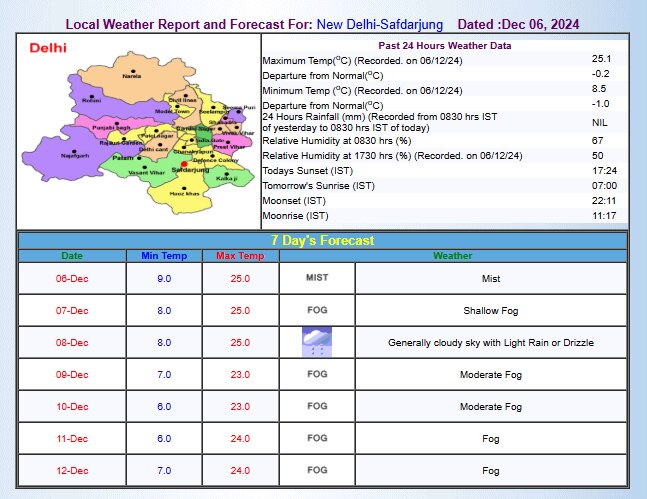Click the FOG icon for 11-Dec
647x499 pixels.
click(x=316, y=438)
